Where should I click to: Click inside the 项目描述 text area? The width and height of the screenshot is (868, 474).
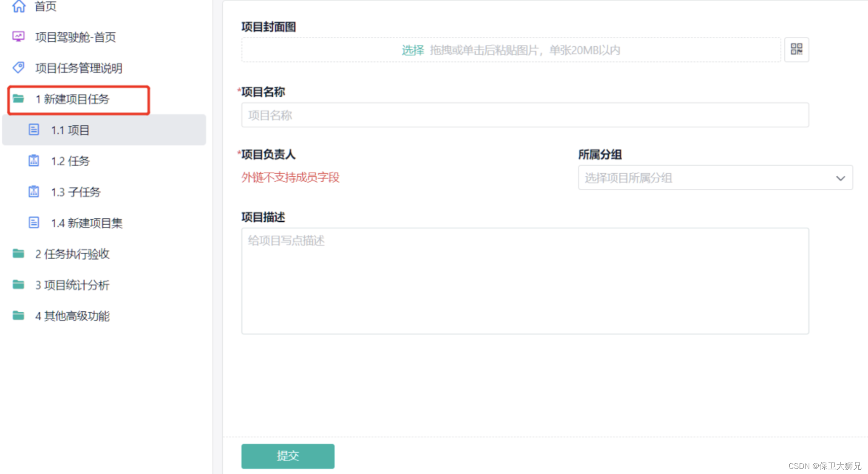(525, 281)
